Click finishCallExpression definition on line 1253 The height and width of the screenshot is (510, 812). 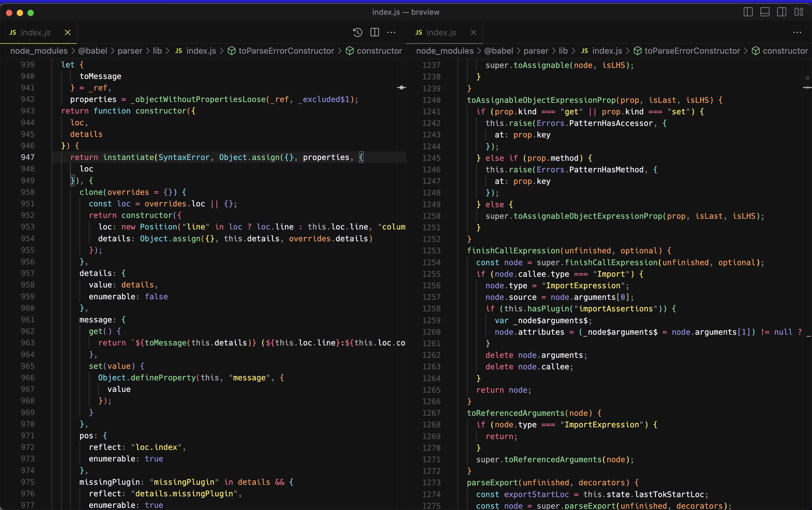point(513,251)
